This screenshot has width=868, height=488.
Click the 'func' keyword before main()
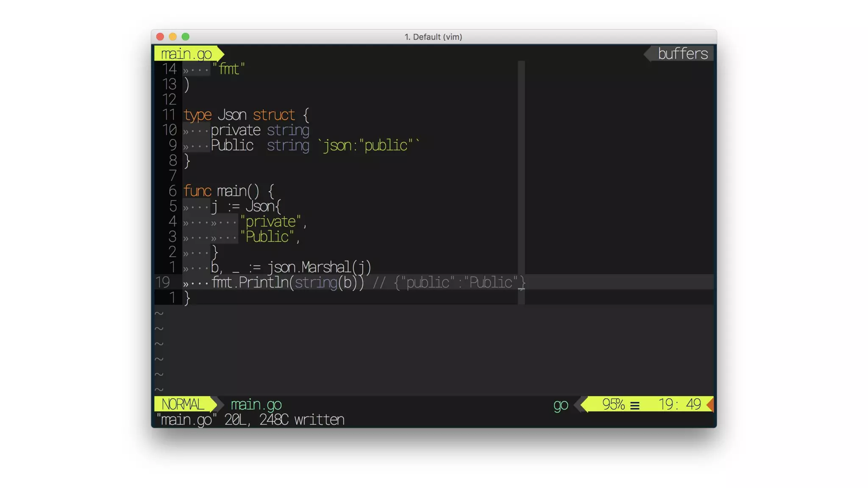pos(197,191)
